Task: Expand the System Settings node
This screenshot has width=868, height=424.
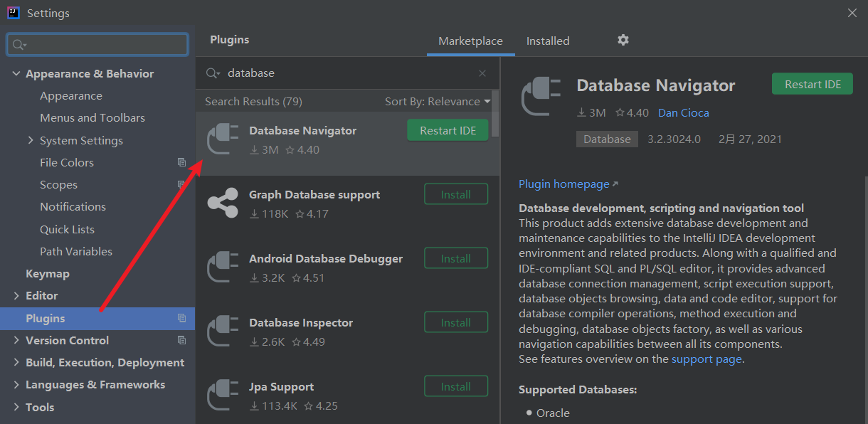Action: 31,140
